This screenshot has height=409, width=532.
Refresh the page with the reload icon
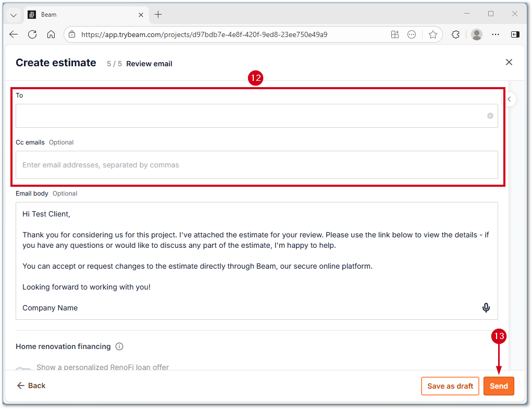[32, 34]
